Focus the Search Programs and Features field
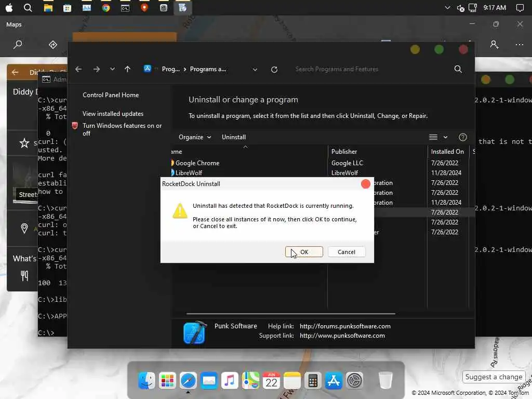Viewport: 532px width, 399px height. tap(371, 69)
